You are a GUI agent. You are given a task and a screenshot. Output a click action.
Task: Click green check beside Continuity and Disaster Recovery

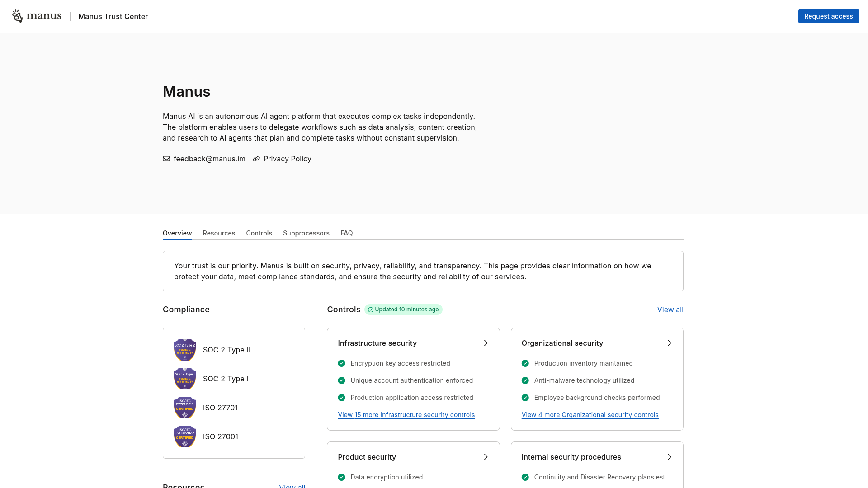pyautogui.click(x=525, y=477)
